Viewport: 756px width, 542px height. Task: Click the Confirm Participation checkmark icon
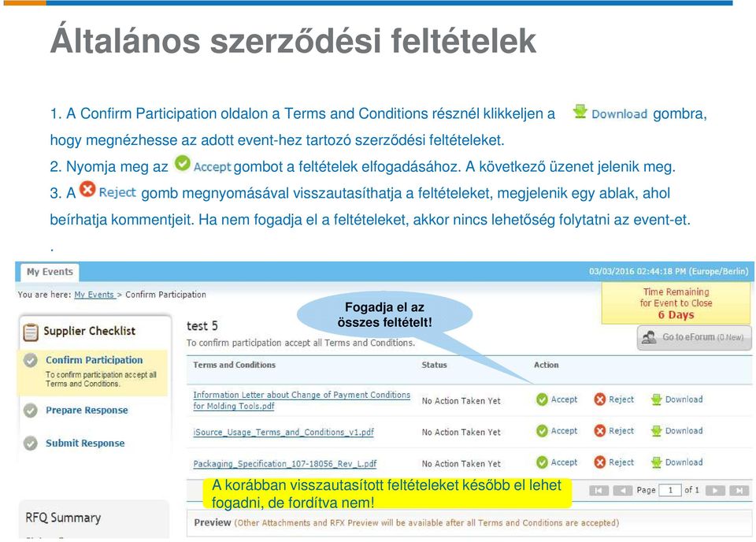[x=31, y=360]
